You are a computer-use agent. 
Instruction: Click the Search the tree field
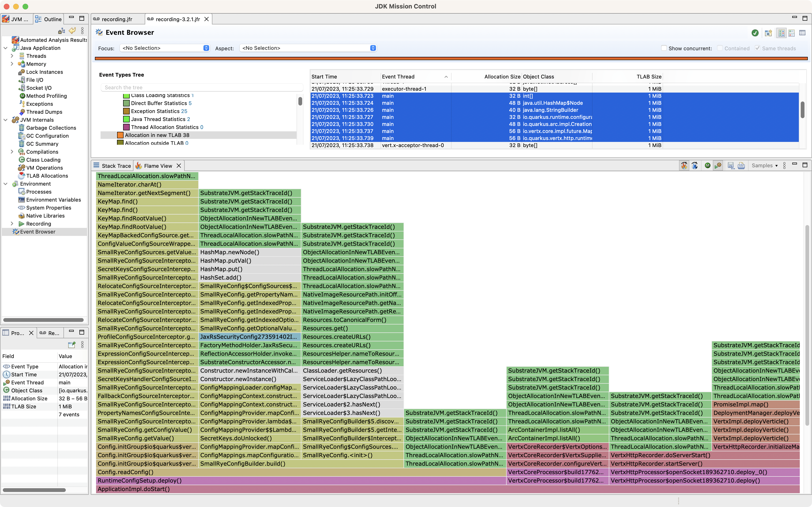point(202,88)
